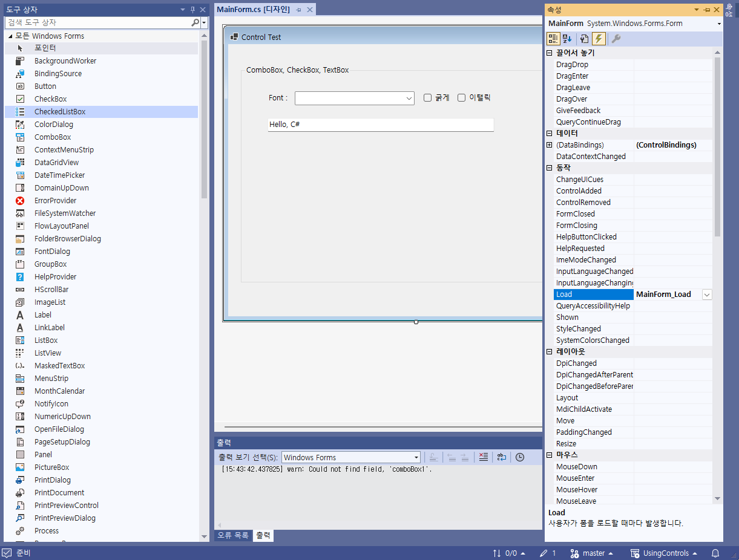The image size is (739, 560).
Task: Pick the CheckedListBox toolbox item
Action: point(101,111)
